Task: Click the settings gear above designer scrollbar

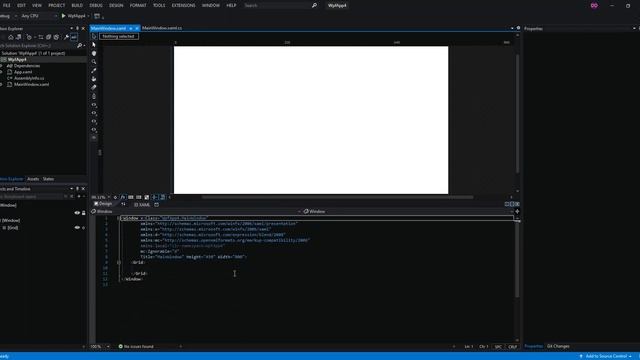Action: point(518,28)
